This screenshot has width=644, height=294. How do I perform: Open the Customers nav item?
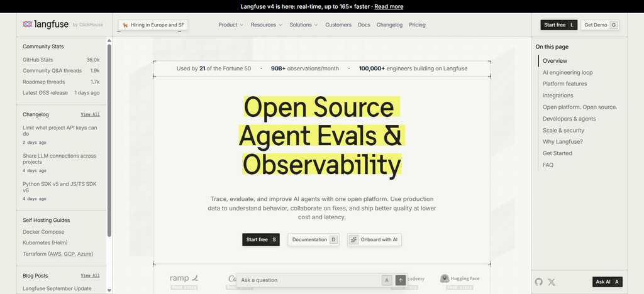338,24
